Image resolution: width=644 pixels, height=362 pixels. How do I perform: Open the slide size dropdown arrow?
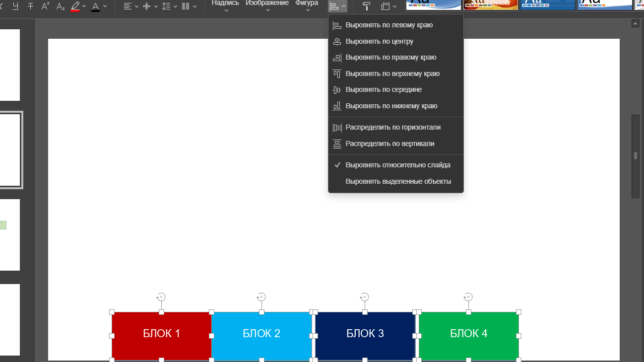pos(394,6)
